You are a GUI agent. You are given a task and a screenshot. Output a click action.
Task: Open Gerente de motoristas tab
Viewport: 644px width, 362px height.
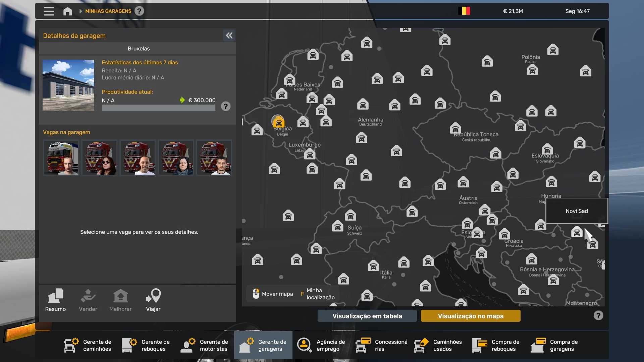205,345
